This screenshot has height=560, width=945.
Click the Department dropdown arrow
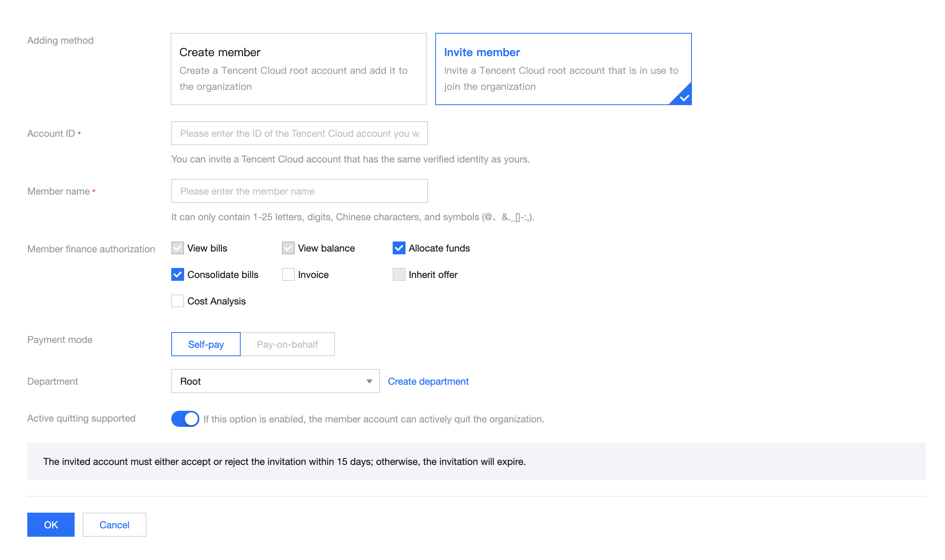click(x=369, y=381)
